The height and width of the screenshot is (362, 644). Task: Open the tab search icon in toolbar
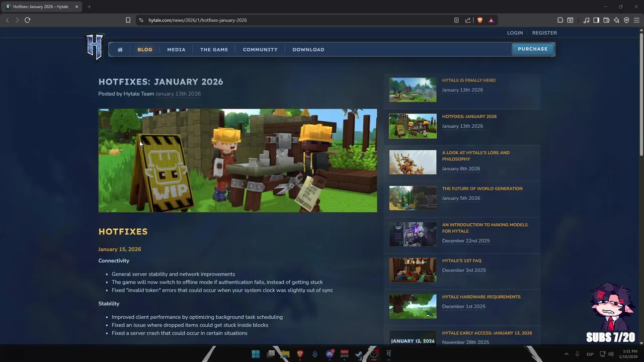click(x=570, y=20)
